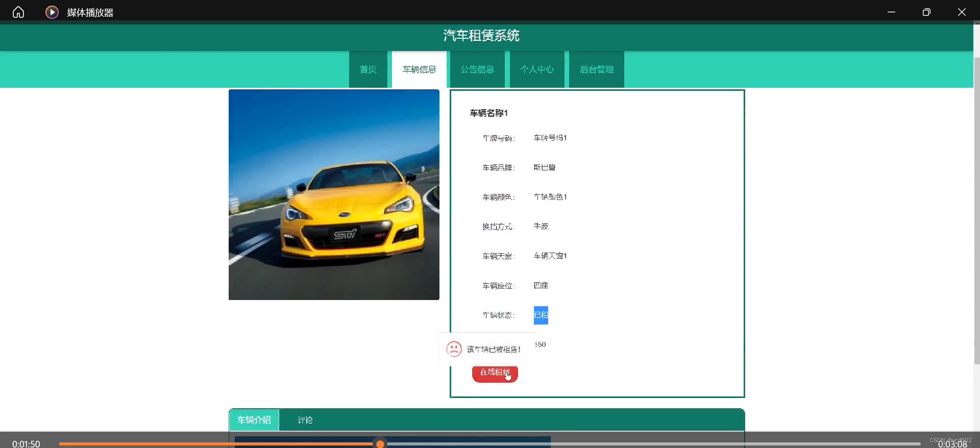Select the 车辆介绍 section tab
The width and height of the screenshot is (980, 448).
(254, 420)
